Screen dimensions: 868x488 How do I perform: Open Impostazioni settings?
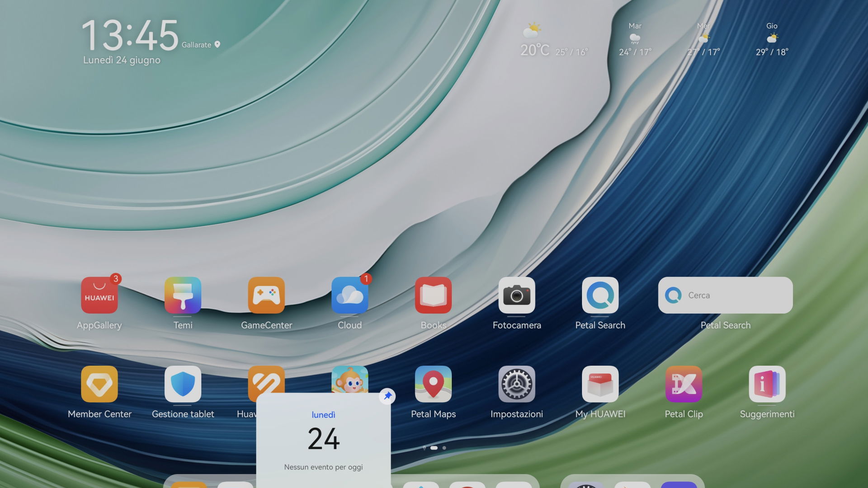pos(517,384)
